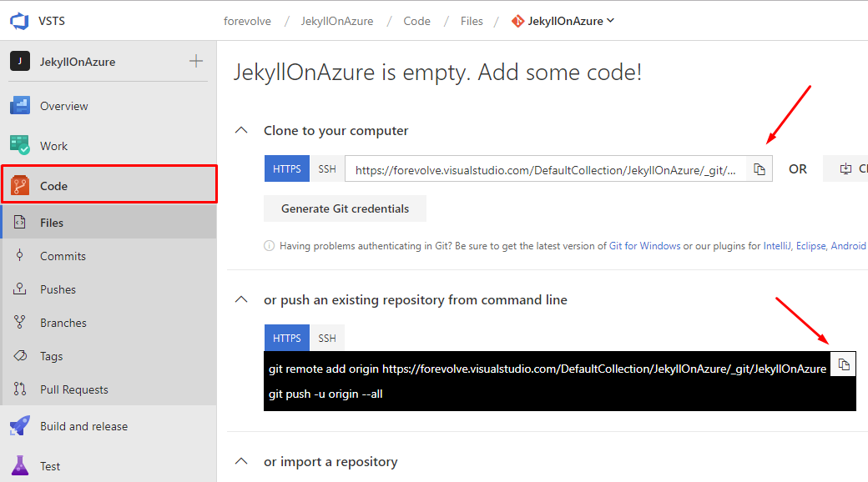The image size is (868, 482).
Task: Click the Commits icon
Action: click(x=20, y=255)
